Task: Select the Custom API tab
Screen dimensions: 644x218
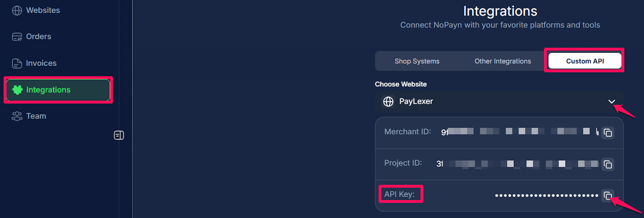Action: coord(585,61)
